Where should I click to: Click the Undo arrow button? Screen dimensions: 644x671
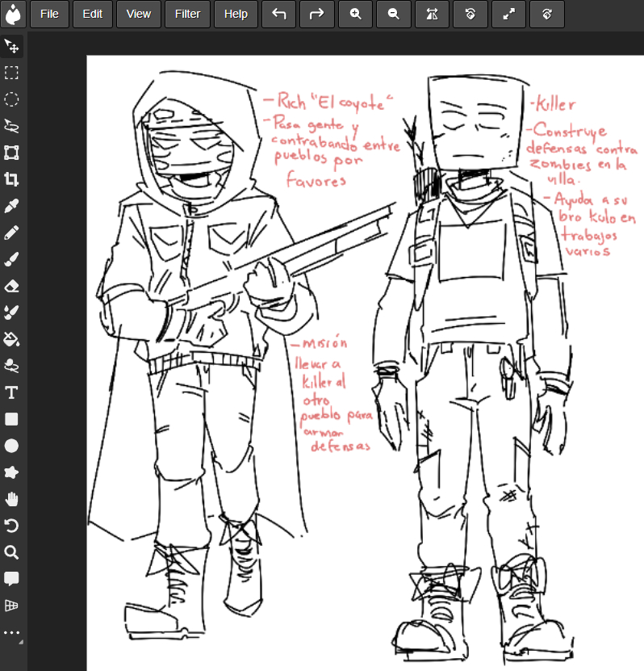(x=279, y=14)
